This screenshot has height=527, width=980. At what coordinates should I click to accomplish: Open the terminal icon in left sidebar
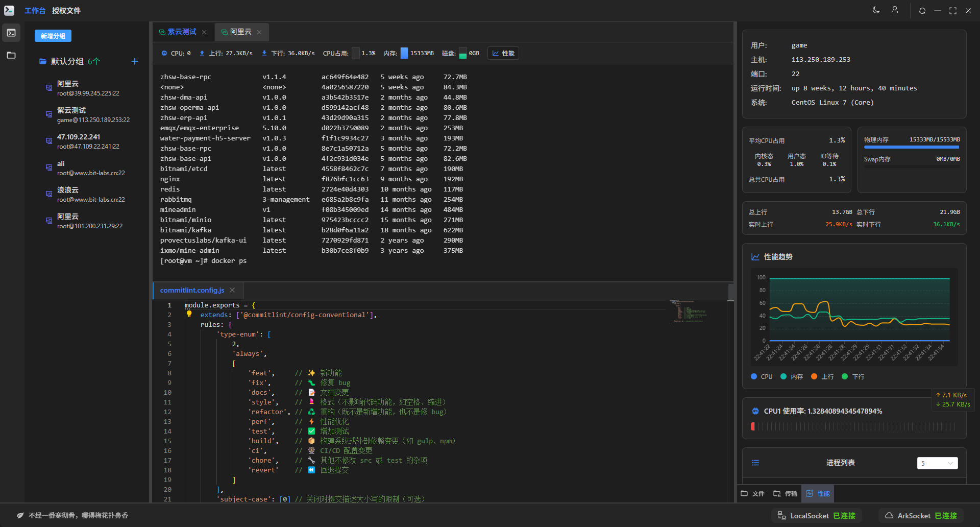coord(11,33)
